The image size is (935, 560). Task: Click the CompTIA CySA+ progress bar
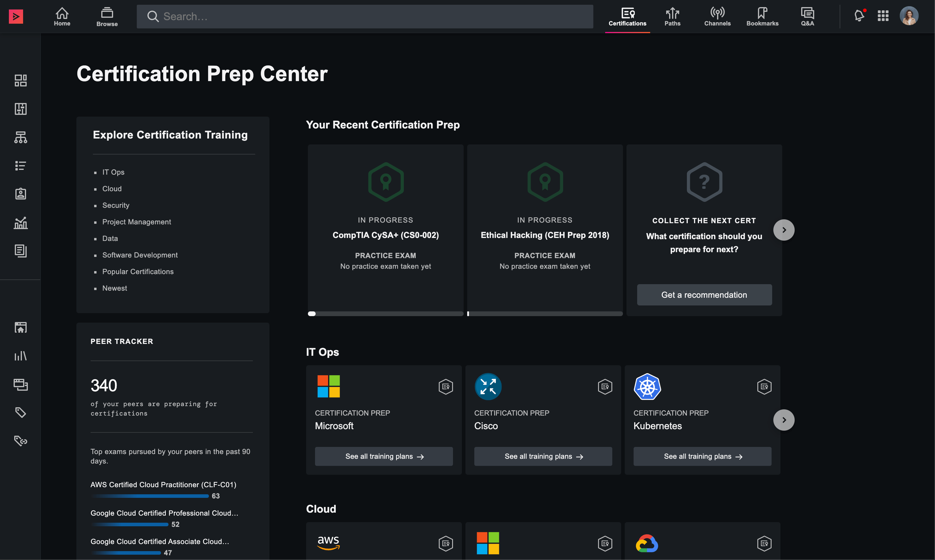coord(385,314)
